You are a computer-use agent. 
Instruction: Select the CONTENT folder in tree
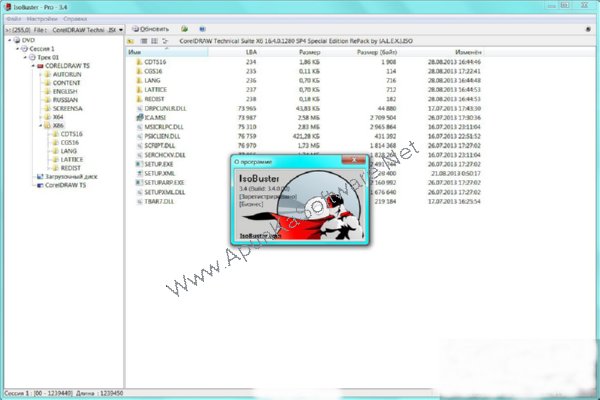pyautogui.click(x=67, y=83)
